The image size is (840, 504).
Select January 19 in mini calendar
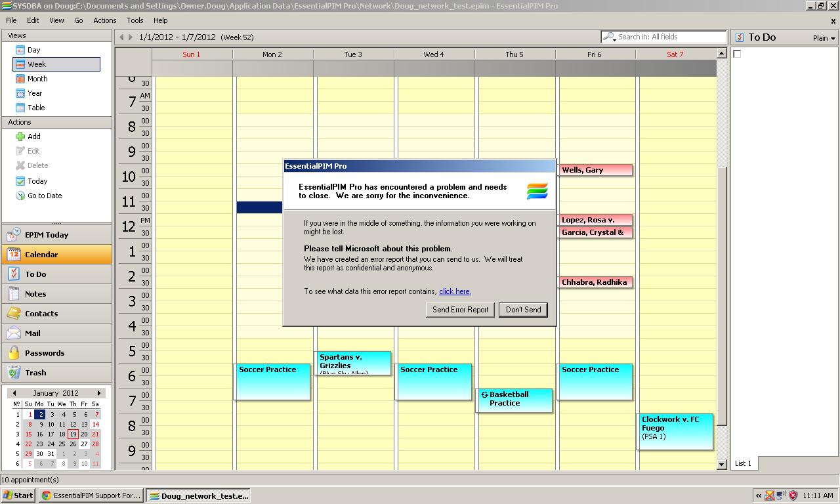73,434
